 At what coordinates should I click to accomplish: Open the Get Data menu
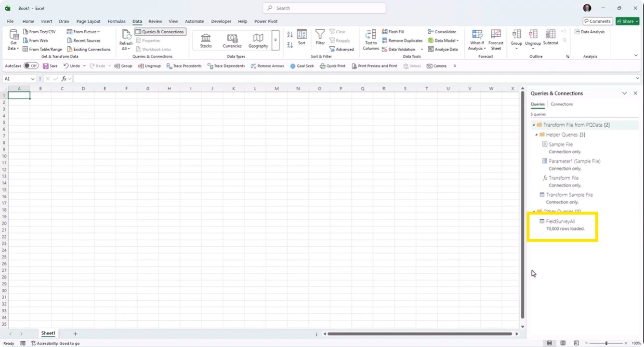(x=13, y=40)
